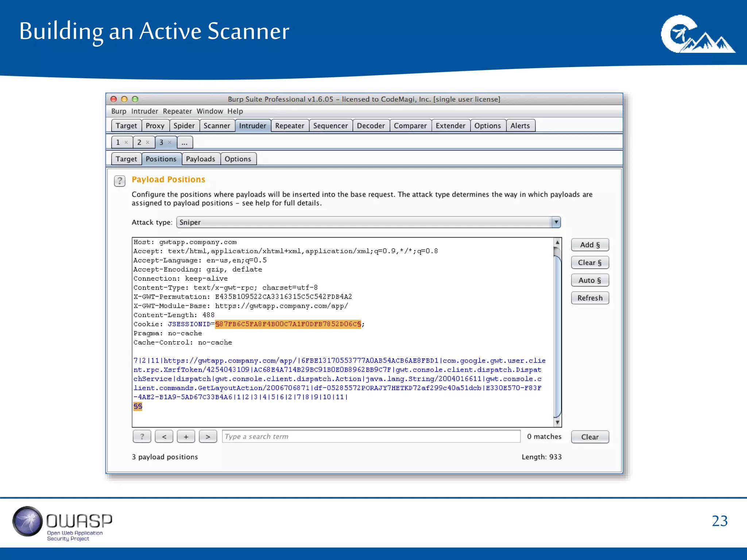Switch to the Decoder tab

click(371, 126)
